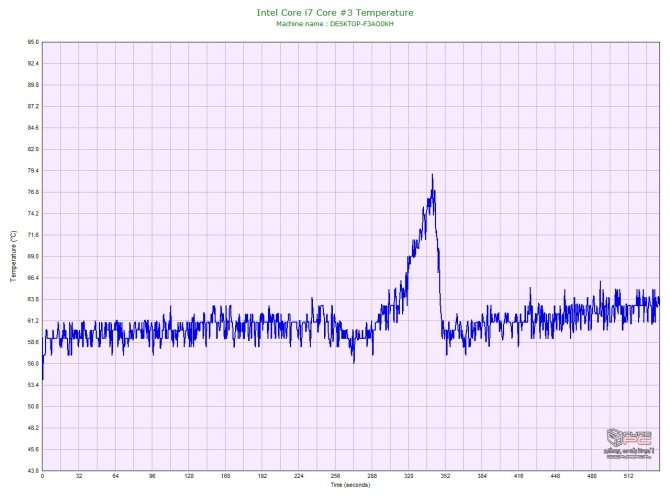Click the 96 tick on time axis
Image resolution: width=670 pixels, height=502 pixels.
(152, 476)
